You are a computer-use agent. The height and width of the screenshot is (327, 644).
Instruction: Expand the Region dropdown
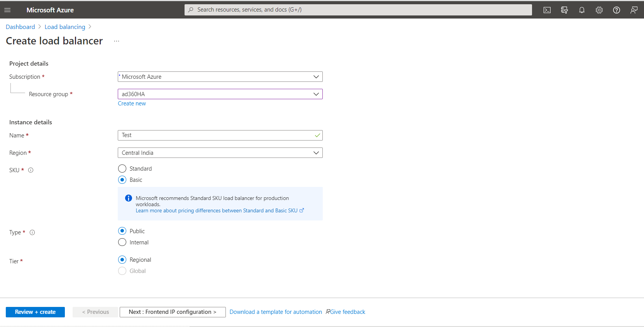220,153
